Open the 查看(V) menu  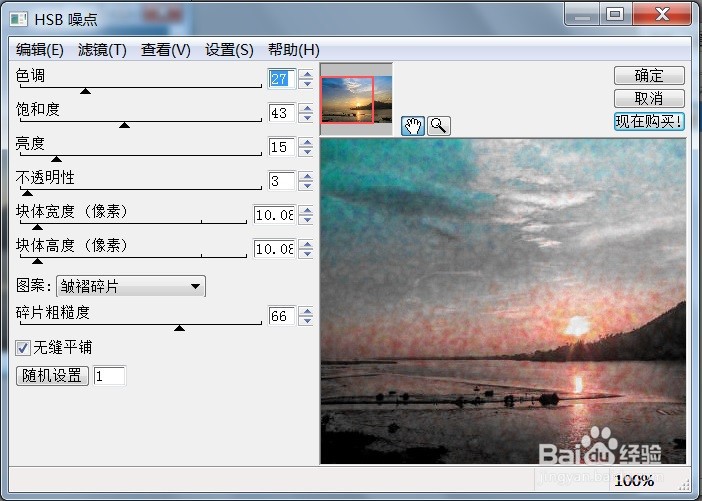click(166, 50)
